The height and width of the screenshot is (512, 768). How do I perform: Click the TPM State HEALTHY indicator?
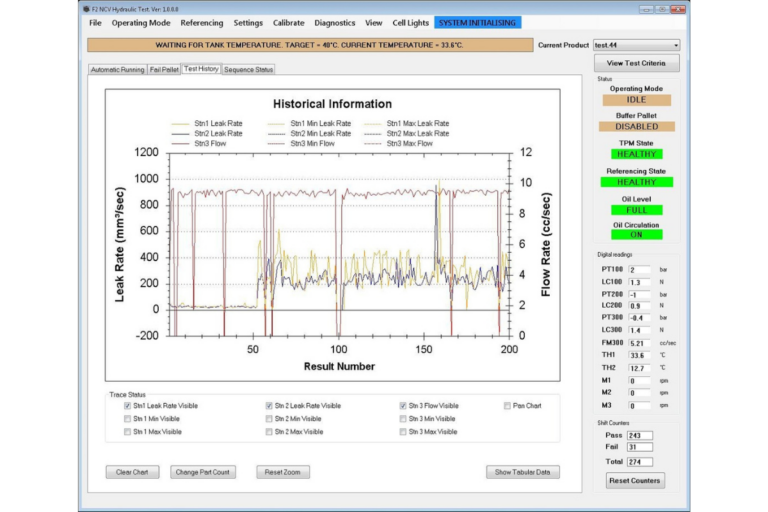(636, 154)
